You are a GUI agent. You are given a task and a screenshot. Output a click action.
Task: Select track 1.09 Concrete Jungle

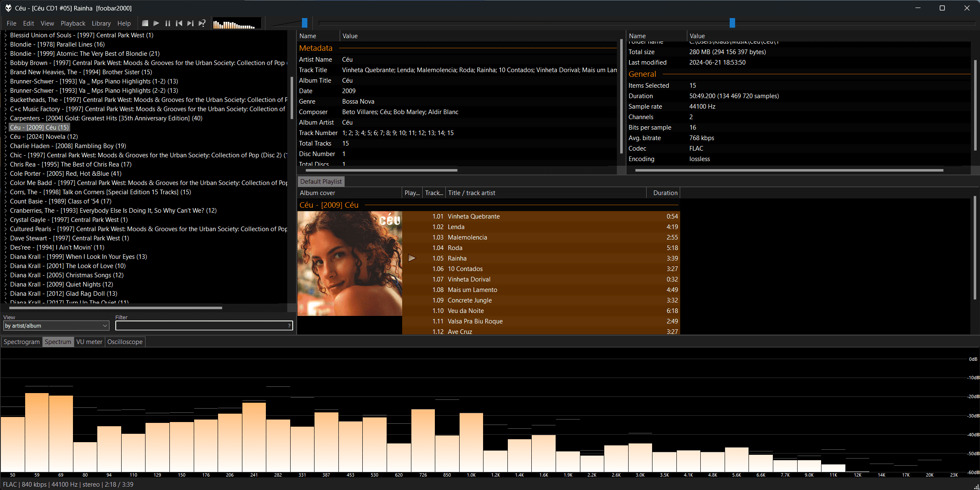(x=541, y=300)
